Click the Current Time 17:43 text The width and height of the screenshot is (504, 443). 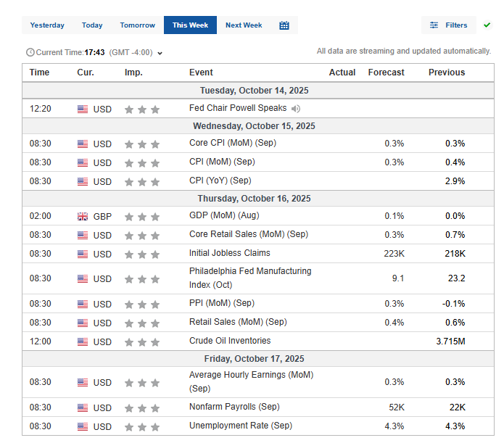[70, 52]
